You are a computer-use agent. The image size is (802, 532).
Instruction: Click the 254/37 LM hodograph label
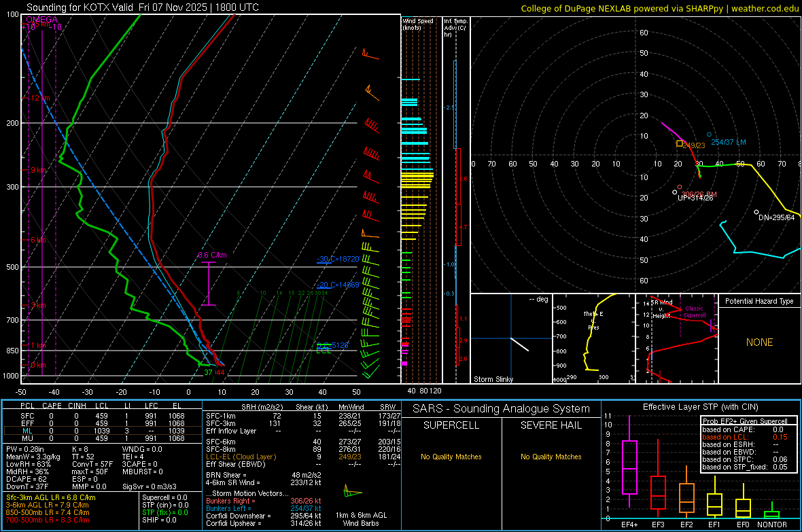[729, 142]
